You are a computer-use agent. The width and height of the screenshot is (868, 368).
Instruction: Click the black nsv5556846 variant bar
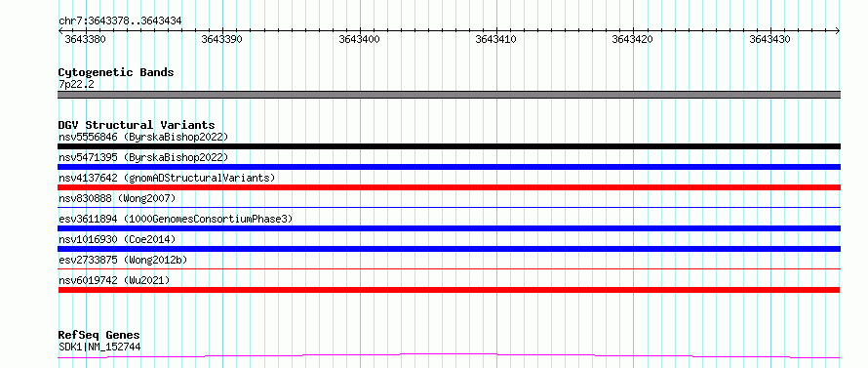449,146
